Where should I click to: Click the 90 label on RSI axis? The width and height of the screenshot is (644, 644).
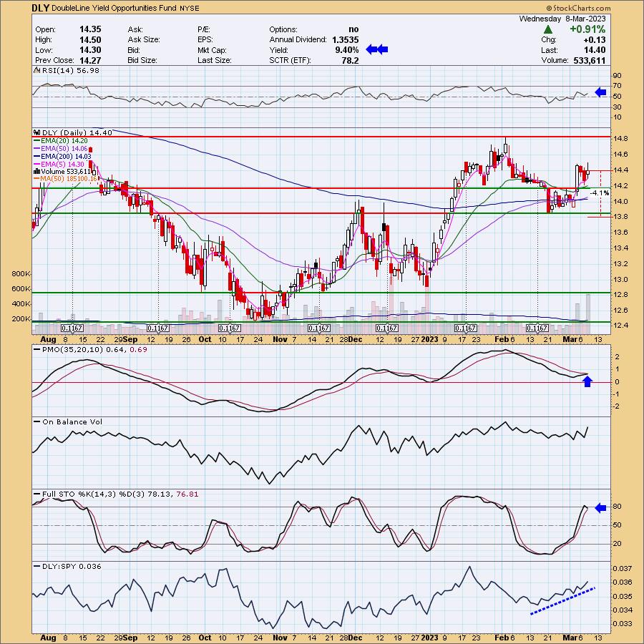(618, 76)
